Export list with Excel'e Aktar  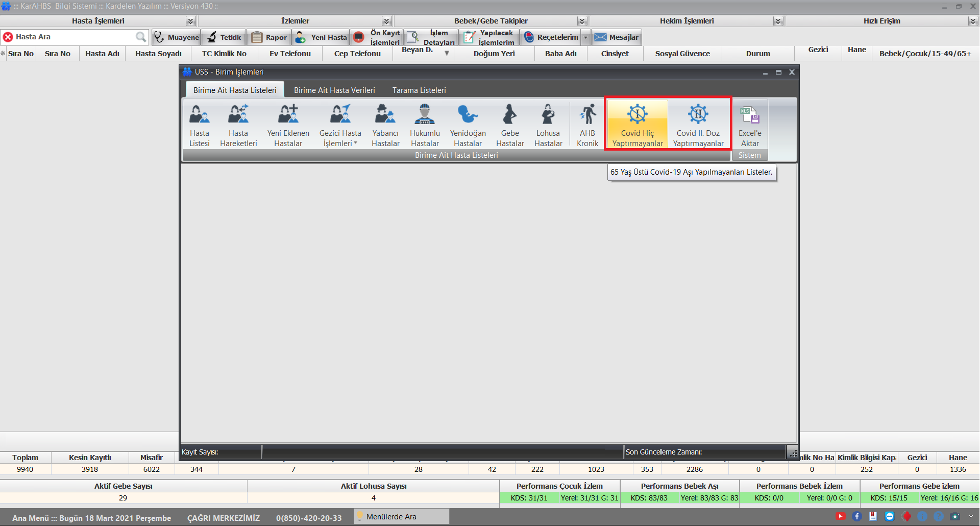pyautogui.click(x=749, y=125)
